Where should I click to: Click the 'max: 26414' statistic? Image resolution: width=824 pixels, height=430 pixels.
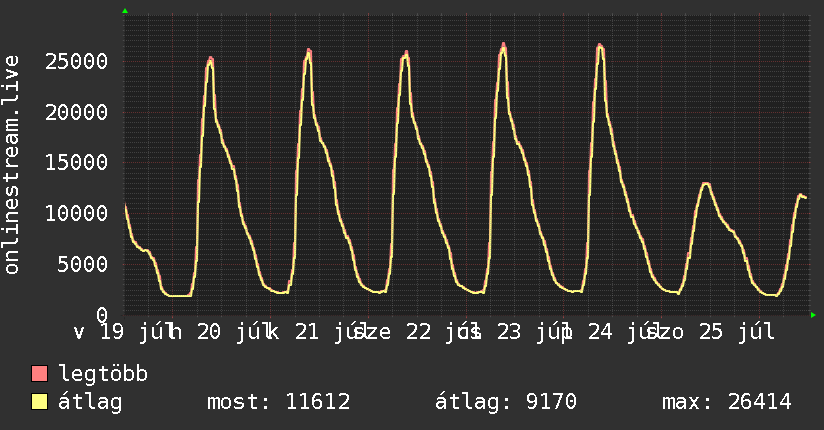click(x=727, y=402)
